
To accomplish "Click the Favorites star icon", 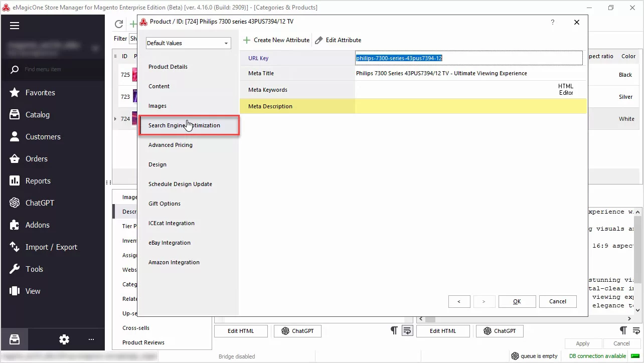I will (x=15, y=93).
